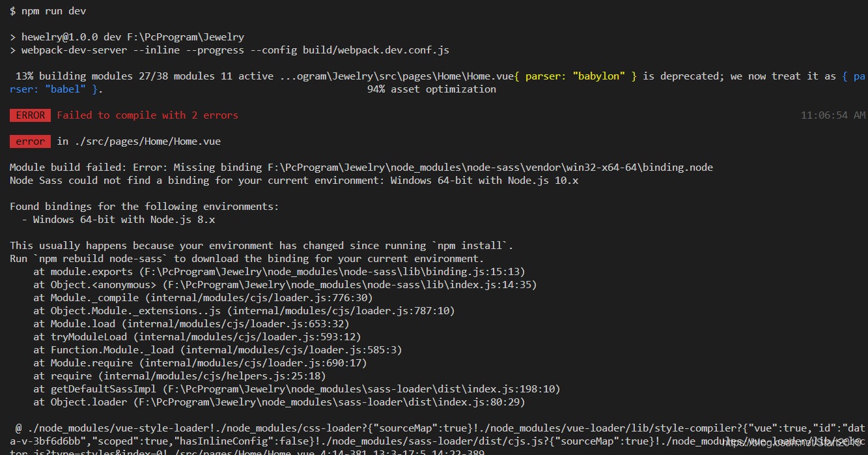This screenshot has height=455, width=868.
Task: Click the '$ npm run dev' command line
Action: coord(48,11)
